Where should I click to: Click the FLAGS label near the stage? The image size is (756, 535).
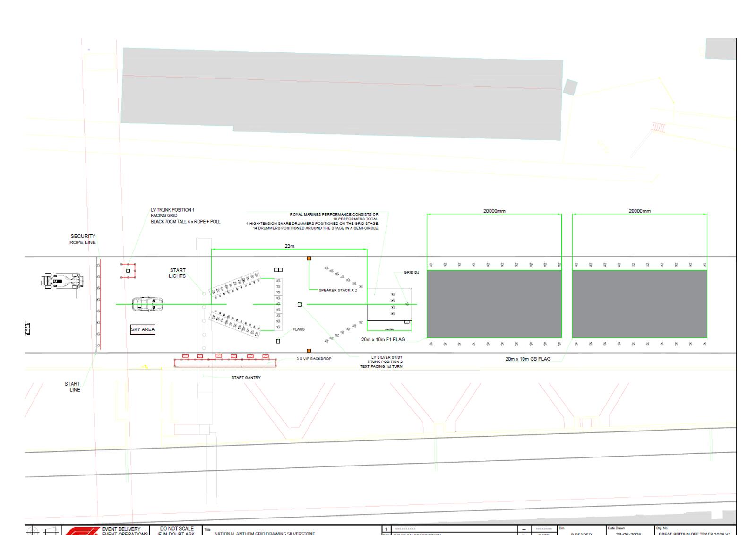pos(299,329)
